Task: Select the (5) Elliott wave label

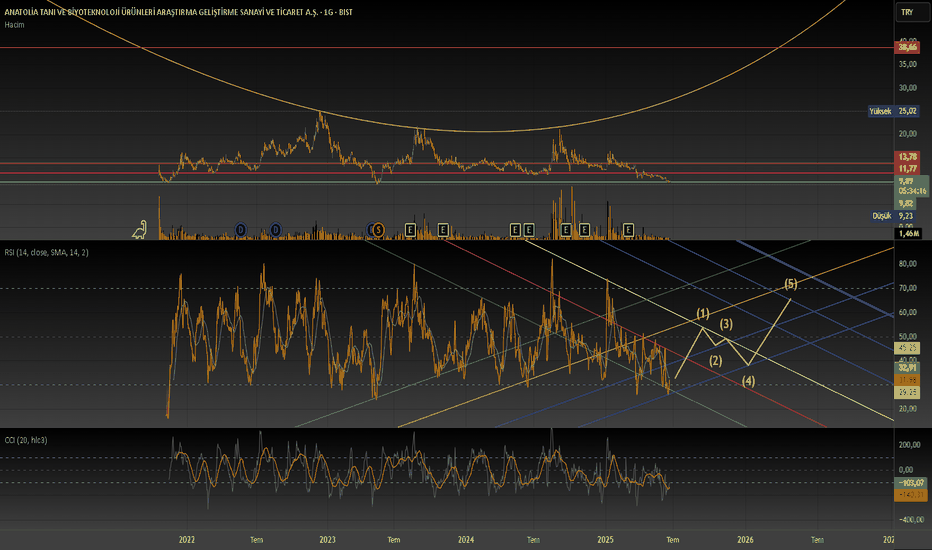Action: click(791, 284)
